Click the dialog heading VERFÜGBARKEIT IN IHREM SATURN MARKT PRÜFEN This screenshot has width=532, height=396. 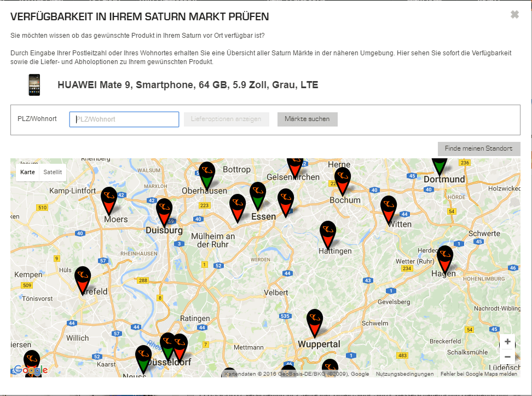tap(140, 16)
